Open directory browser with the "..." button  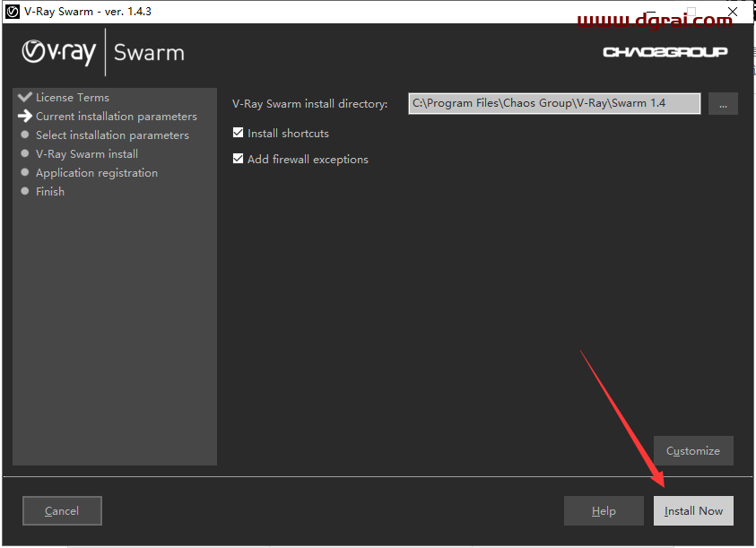click(723, 104)
